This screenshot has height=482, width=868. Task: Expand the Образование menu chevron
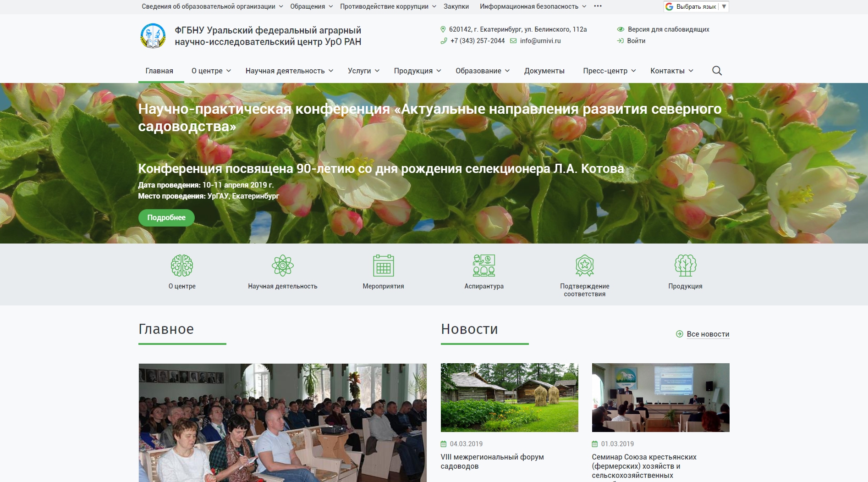[x=507, y=71]
